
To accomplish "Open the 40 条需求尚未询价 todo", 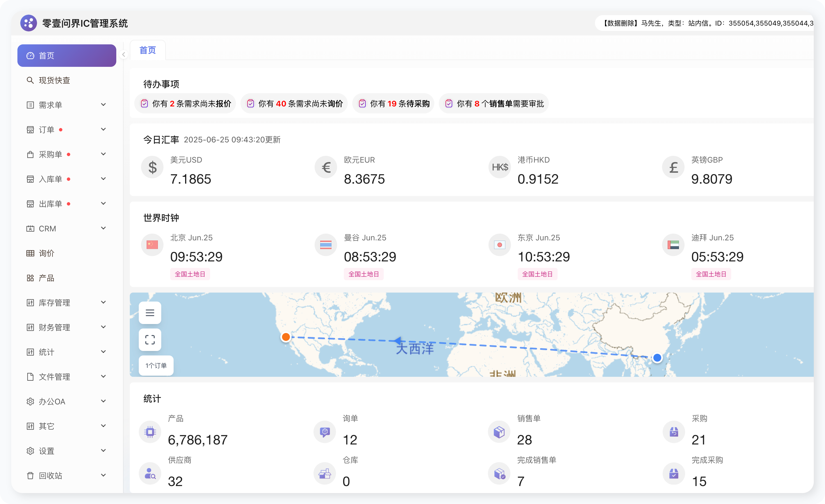I will (294, 103).
